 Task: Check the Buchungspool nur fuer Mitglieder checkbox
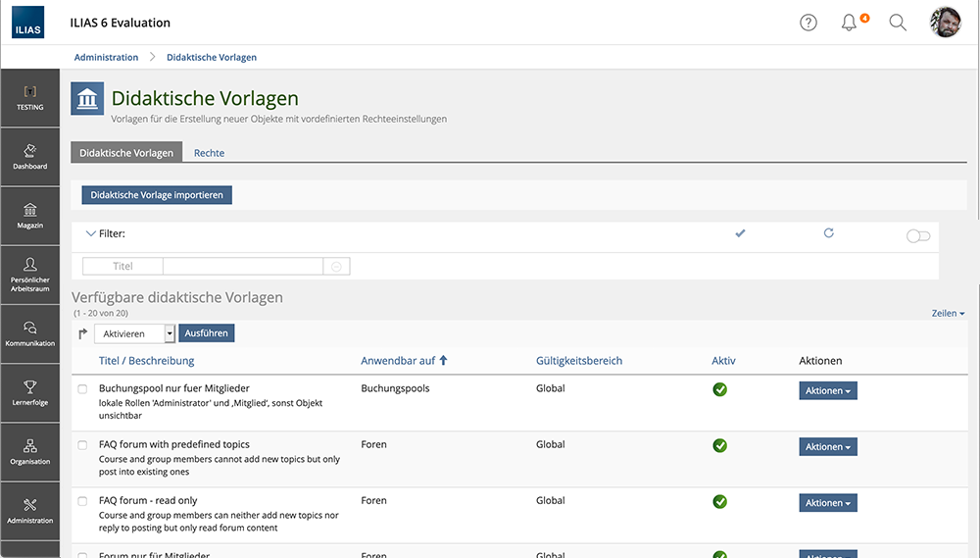(82, 389)
